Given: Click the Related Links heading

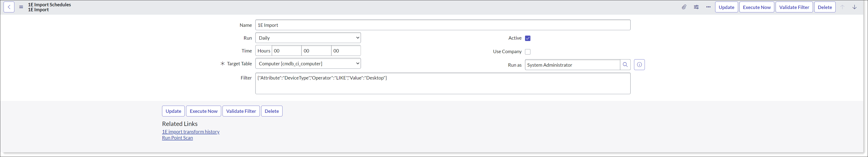Looking at the screenshot, I should click(180, 124).
